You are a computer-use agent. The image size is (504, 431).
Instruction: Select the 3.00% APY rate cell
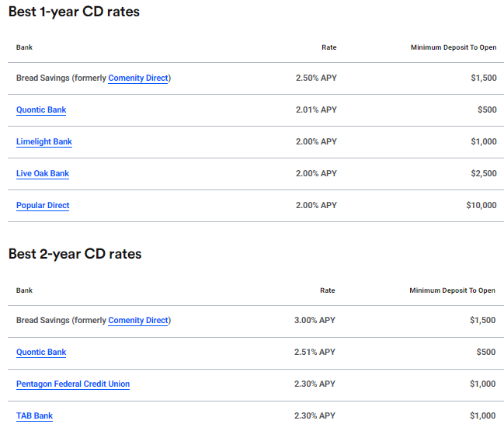click(x=315, y=321)
